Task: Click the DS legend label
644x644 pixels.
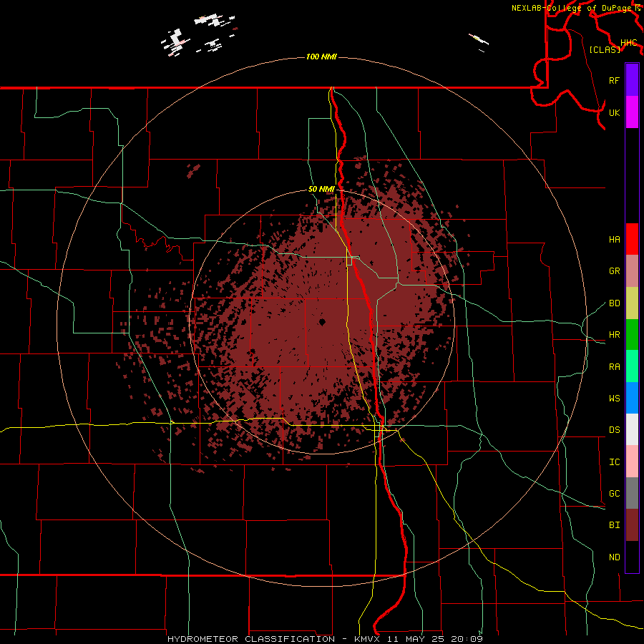Action: pyautogui.click(x=614, y=430)
